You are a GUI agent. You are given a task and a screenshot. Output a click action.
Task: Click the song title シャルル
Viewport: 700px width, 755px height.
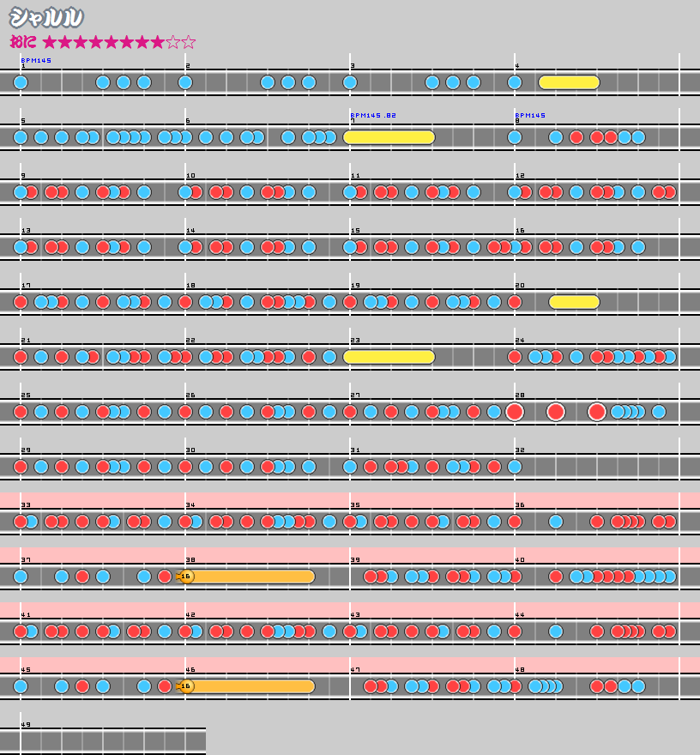[x=46, y=18]
